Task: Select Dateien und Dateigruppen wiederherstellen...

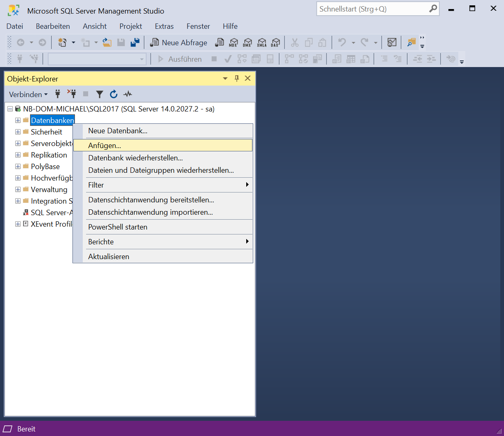Action: pyautogui.click(x=163, y=170)
